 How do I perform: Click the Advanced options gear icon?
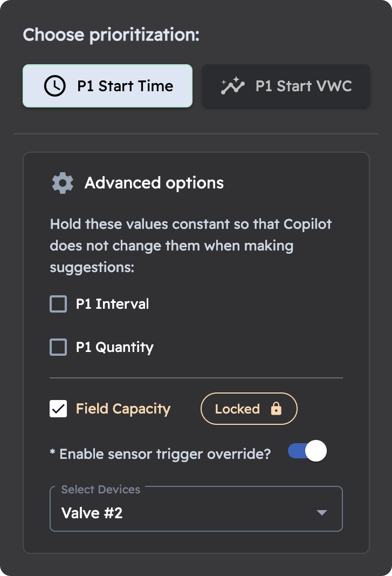point(63,183)
